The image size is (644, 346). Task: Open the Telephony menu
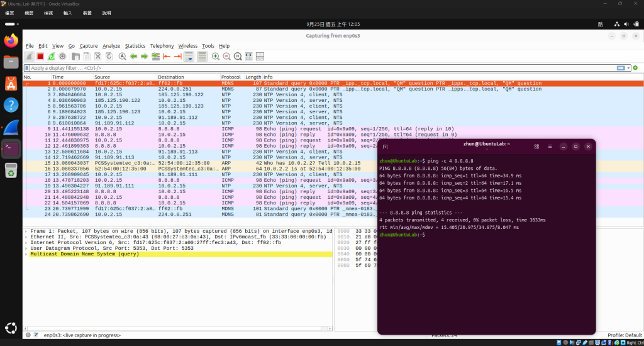162,46
